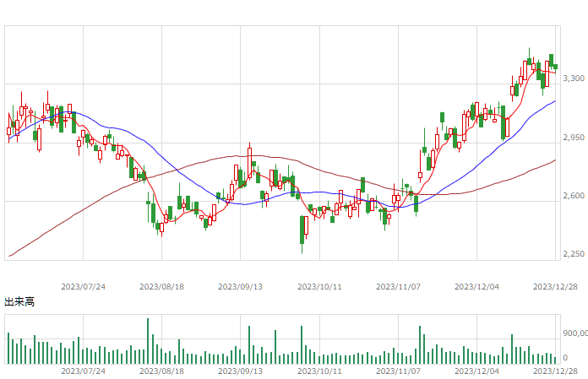Screen dimensions: 588x379
Task: Click 2023/11/07 date under price chart
Action: click(398, 287)
